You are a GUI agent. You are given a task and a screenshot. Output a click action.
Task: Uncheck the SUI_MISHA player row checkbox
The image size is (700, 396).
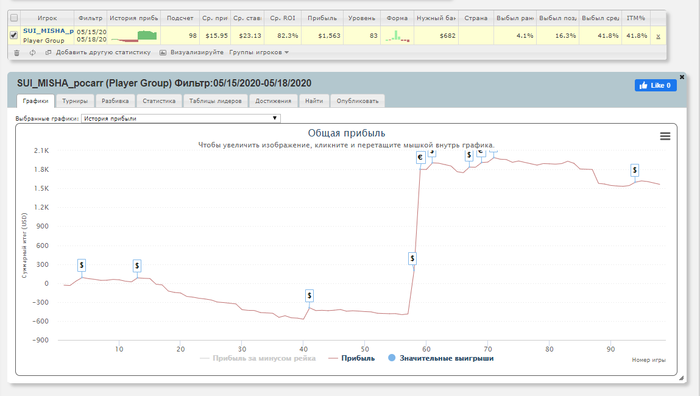click(x=14, y=35)
